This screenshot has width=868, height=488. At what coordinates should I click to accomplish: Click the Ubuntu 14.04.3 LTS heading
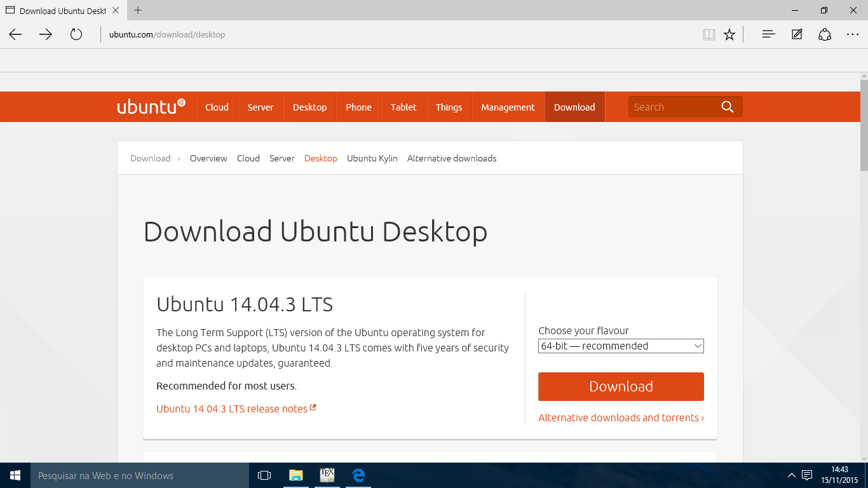(x=245, y=304)
